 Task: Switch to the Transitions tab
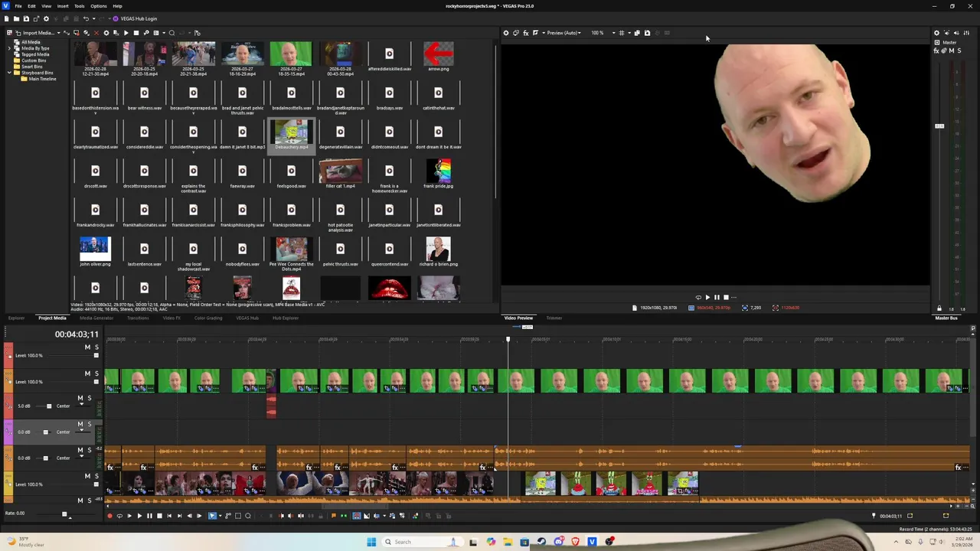[x=138, y=318]
